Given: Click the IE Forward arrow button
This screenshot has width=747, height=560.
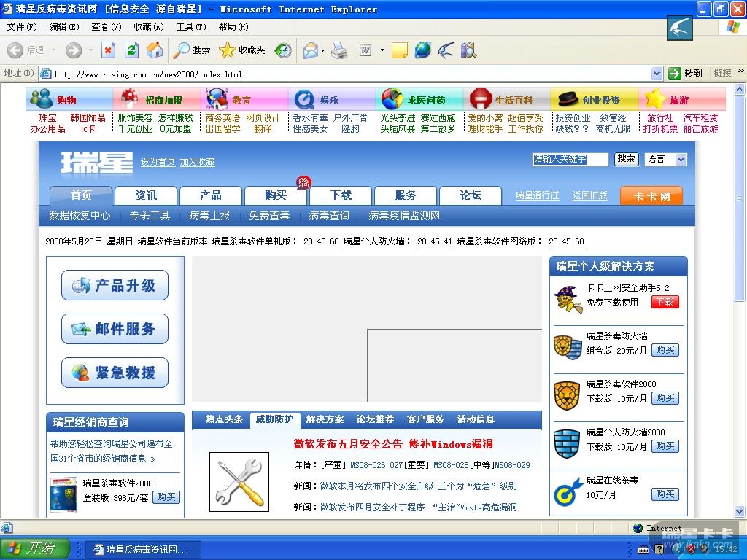Looking at the screenshot, I should point(74,50).
